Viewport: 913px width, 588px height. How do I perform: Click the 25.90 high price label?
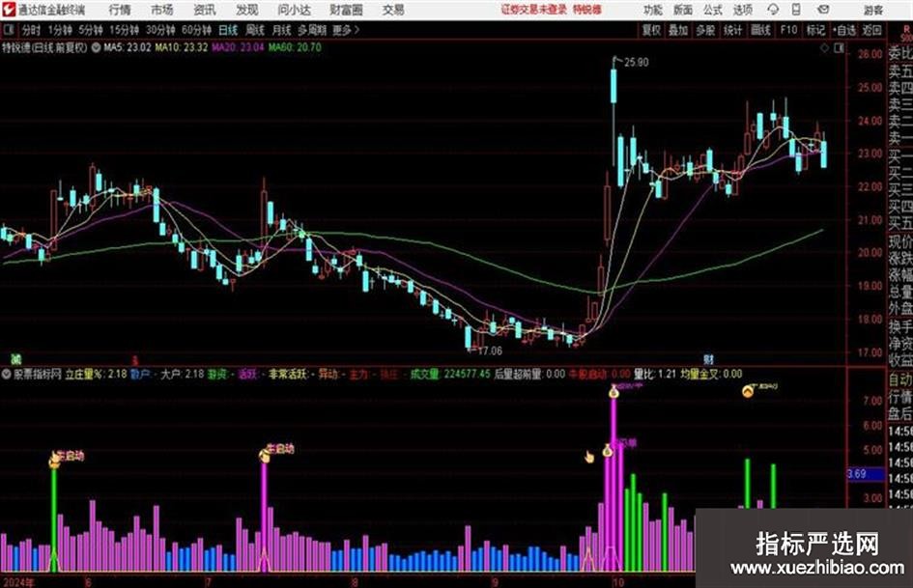click(636, 63)
